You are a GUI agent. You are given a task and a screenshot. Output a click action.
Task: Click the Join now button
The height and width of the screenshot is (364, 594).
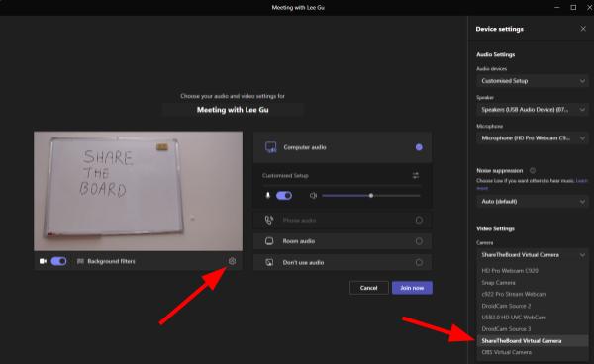pos(412,288)
